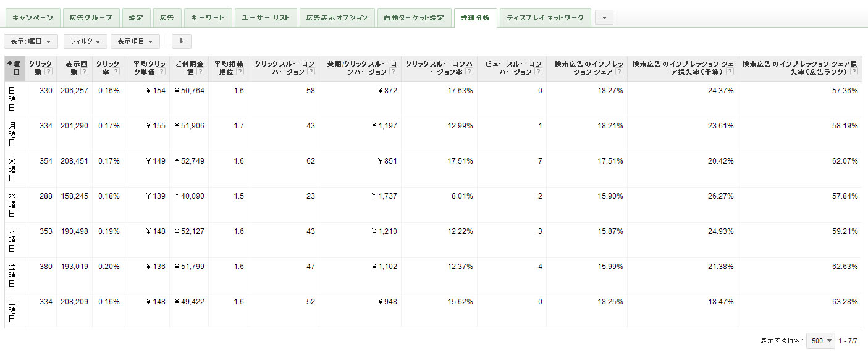Select the 木曜日 row label
Image resolution: width=868 pixels, height=353 pixels.
(12, 240)
